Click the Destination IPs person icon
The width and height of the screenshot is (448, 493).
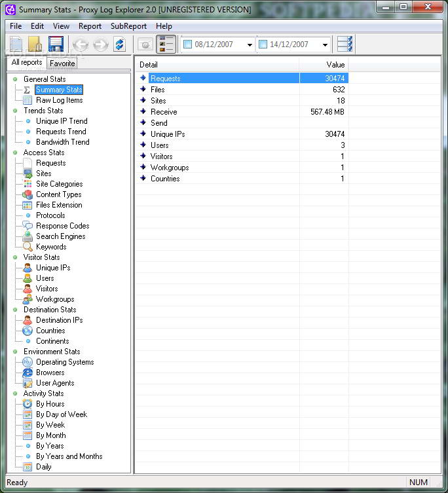pyautogui.click(x=28, y=320)
